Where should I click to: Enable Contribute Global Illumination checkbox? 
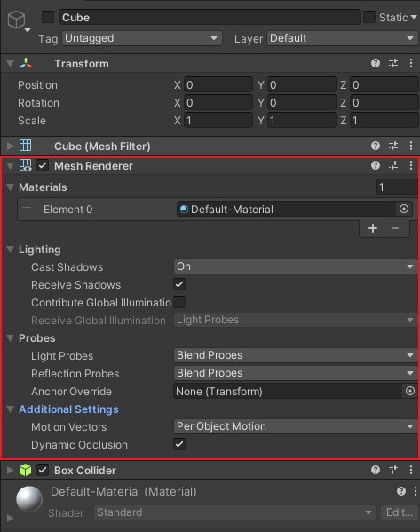coord(179,302)
